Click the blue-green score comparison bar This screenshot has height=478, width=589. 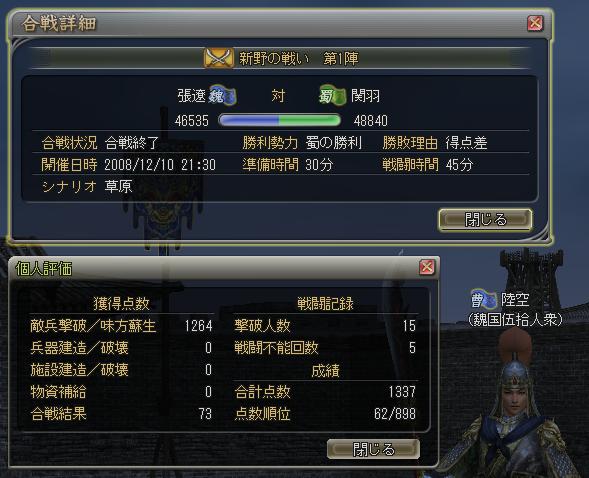click(x=279, y=120)
